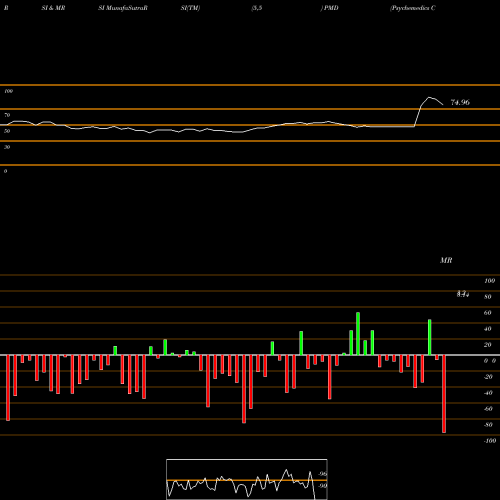Select the 'SI & MR' header text
Screen dimensions: 500x500
(x=53, y=8)
